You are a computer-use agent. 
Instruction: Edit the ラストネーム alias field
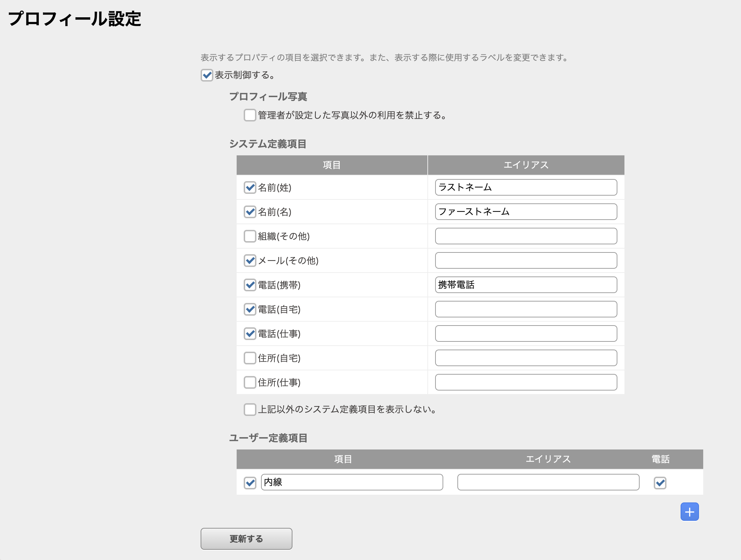526,187
